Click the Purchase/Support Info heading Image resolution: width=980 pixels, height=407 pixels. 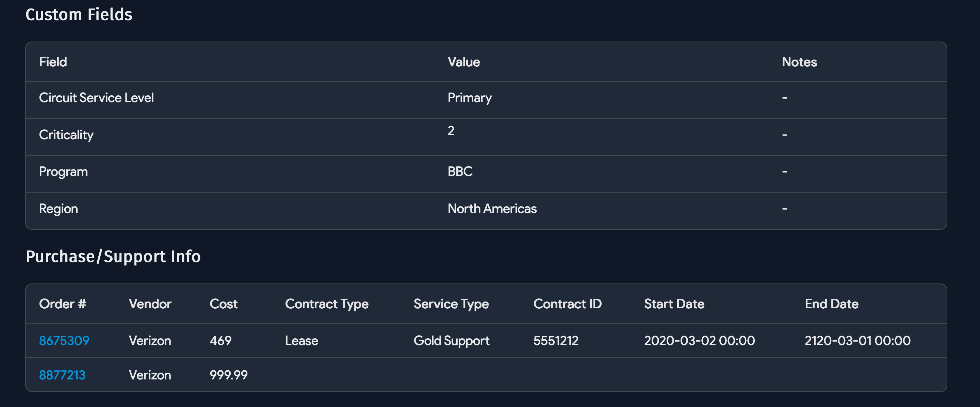(113, 256)
